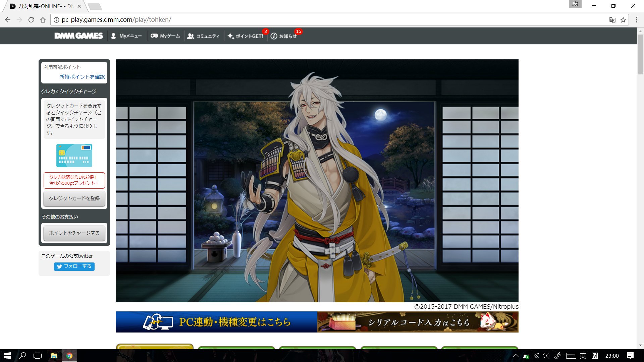Open the Myメニュー menu
Viewport: 644px width, 362px height.
click(x=126, y=36)
